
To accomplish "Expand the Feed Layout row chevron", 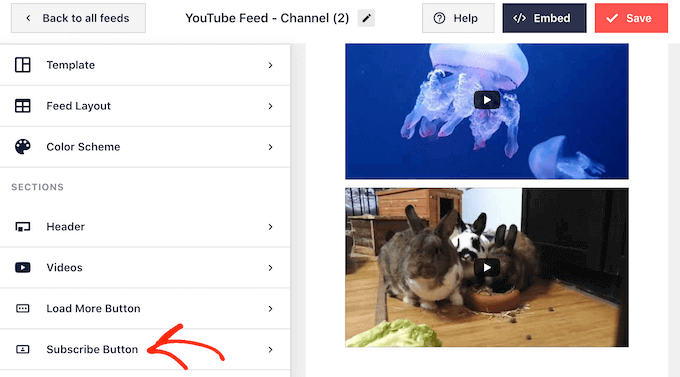I will [270, 106].
